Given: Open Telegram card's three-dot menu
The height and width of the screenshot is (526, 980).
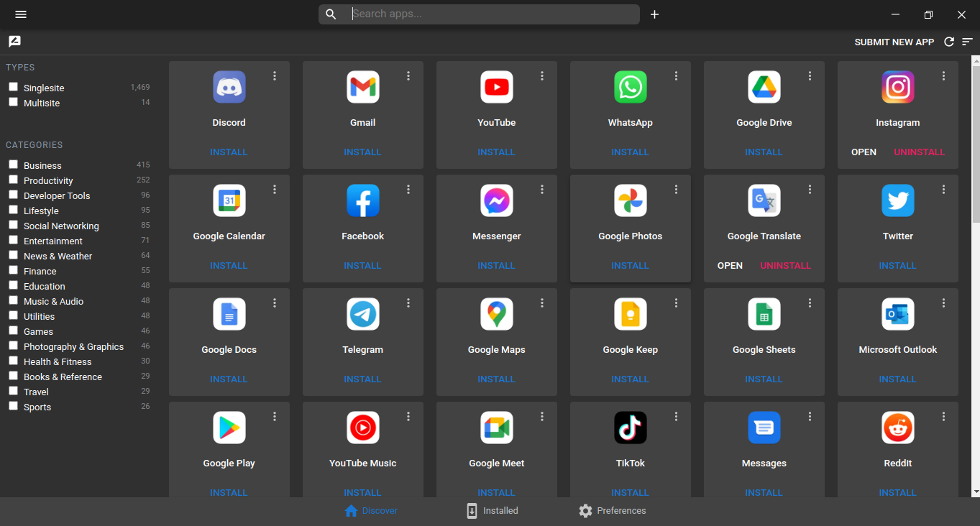Looking at the screenshot, I should pyautogui.click(x=408, y=303).
